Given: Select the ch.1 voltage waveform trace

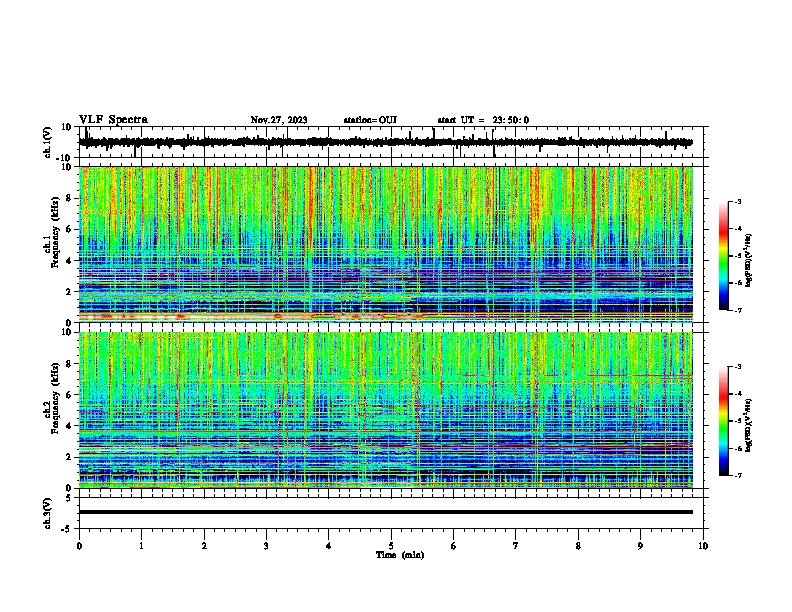Looking at the screenshot, I should [x=385, y=142].
